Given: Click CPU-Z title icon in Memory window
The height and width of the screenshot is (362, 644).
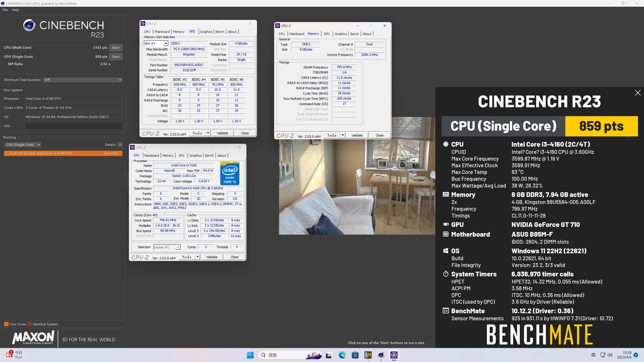Looking at the screenshot, I should point(278,26).
